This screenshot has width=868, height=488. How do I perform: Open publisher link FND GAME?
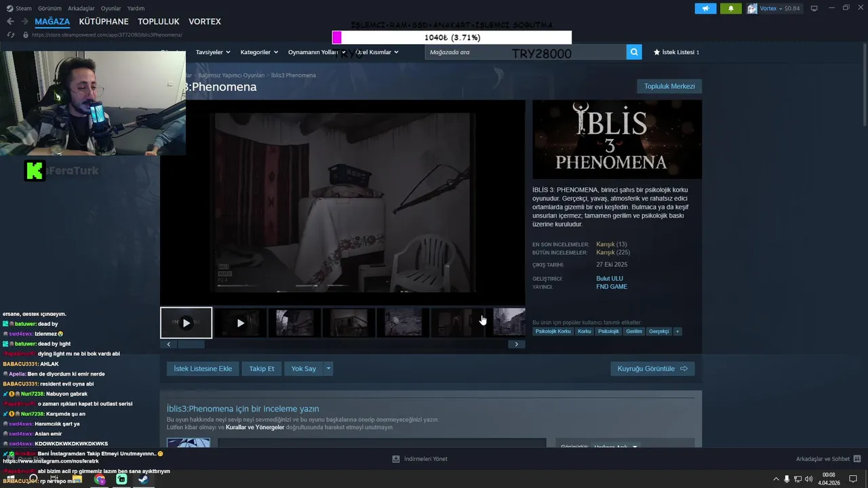612,287
